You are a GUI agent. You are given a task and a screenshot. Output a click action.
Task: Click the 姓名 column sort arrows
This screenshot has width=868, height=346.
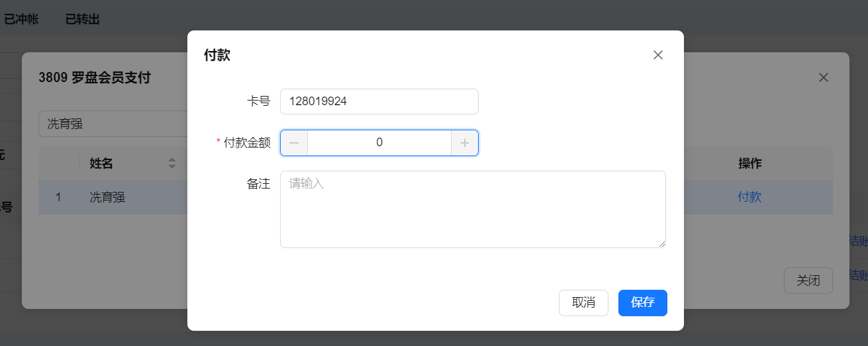click(172, 163)
